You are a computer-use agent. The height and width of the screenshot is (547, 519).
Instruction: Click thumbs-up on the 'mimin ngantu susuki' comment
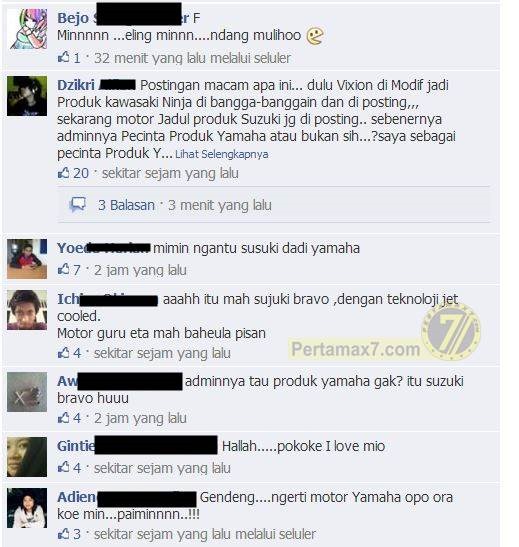[x=63, y=269]
